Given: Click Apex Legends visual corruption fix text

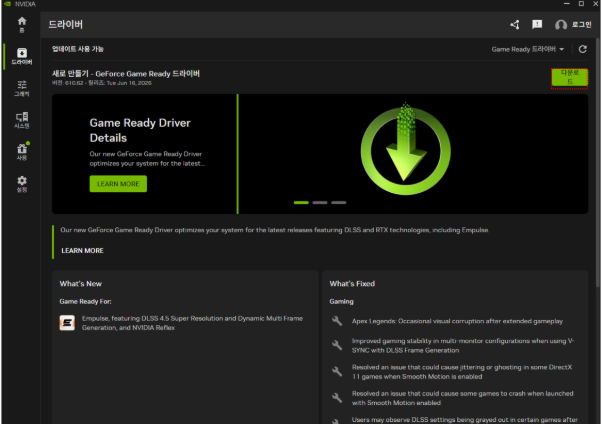Looking at the screenshot, I should (457, 321).
